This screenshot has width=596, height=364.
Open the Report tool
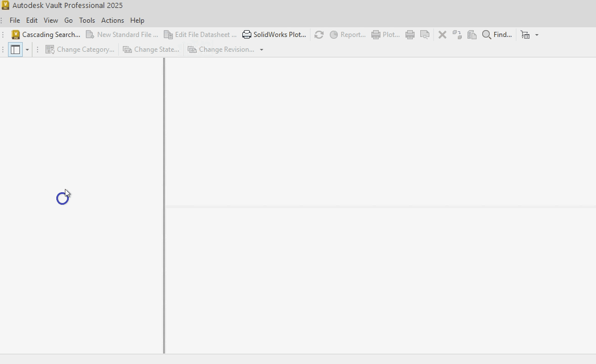(x=347, y=34)
